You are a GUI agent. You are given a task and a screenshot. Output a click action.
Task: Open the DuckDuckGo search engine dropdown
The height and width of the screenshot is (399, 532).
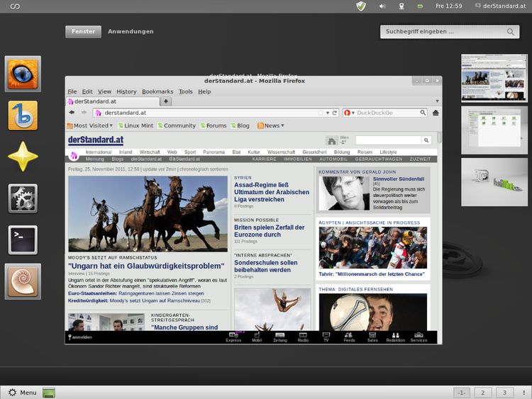pyautogui.click(x=348, y=113)
